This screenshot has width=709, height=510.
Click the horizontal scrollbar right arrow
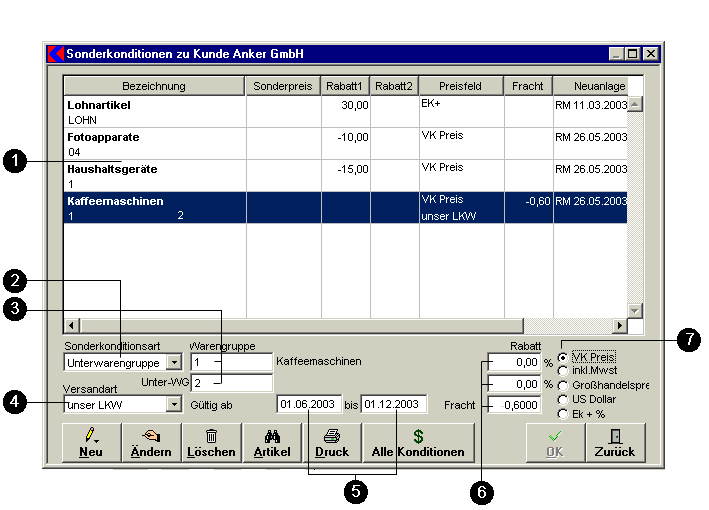[x=620, y=326]
